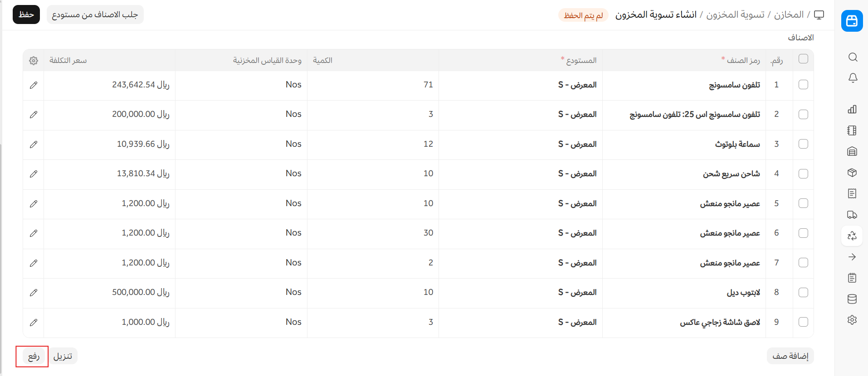Click the search icon in sidebar

(853, 57)
